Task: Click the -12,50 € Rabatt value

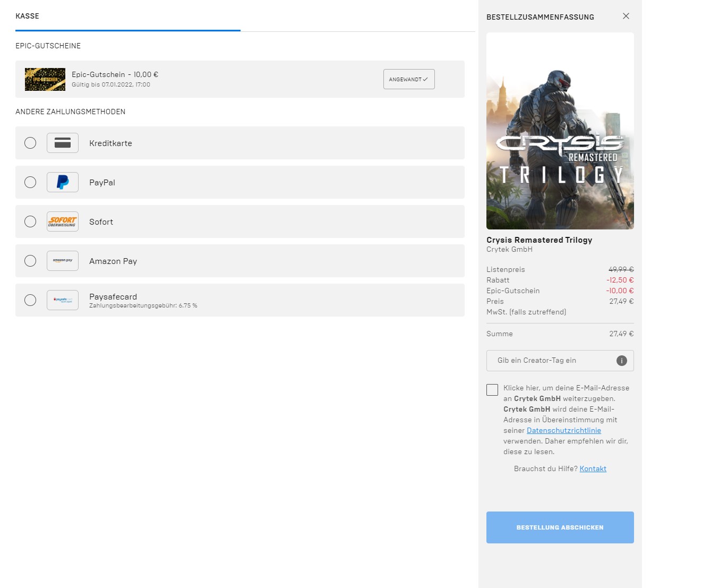Action: pyautogui.click(x=620, y=280)
